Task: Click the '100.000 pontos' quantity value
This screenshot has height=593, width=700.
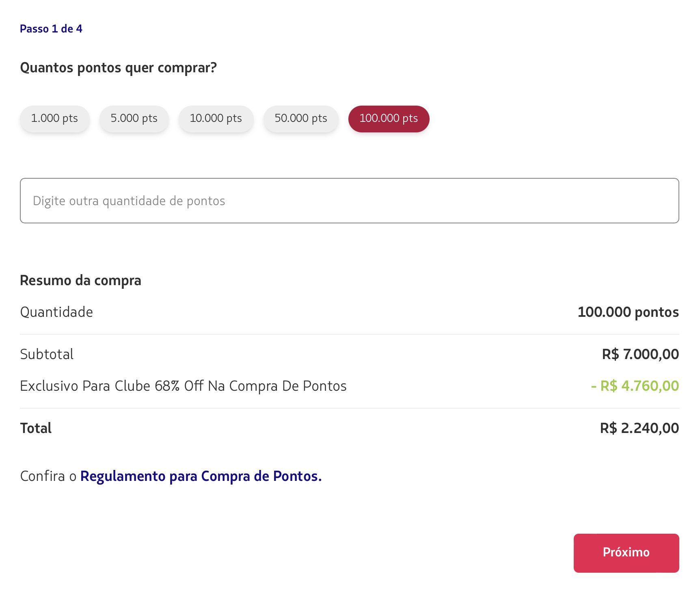Action: 628,312
